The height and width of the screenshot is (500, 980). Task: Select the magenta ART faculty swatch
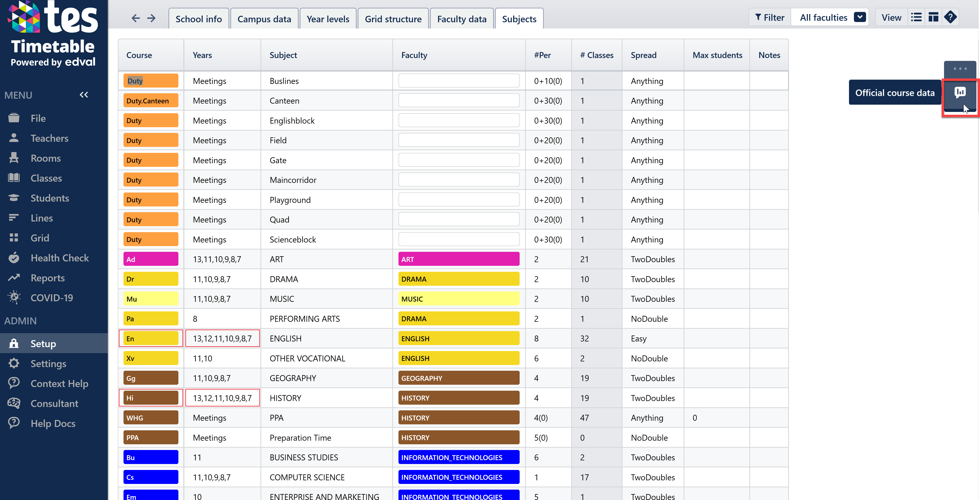pyautogui.click(x=459, y=259)
